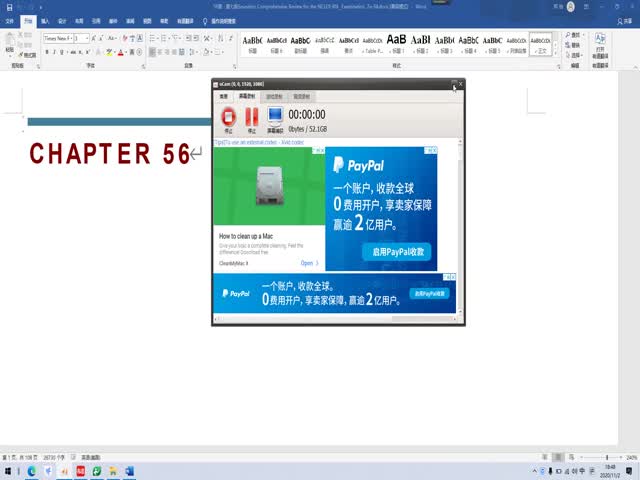
Task: Click the Word icon in the taskbar
Action: [129, 470]
